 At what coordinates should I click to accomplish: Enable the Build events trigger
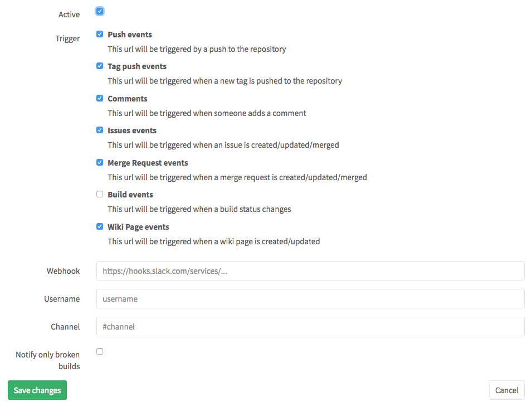(x=100, y=194)
